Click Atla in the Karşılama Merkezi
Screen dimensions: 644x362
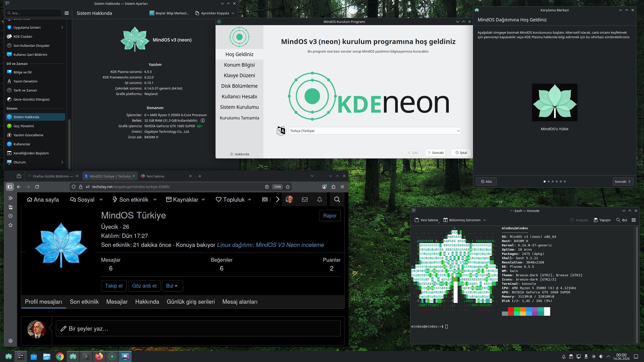click(486, 182)
